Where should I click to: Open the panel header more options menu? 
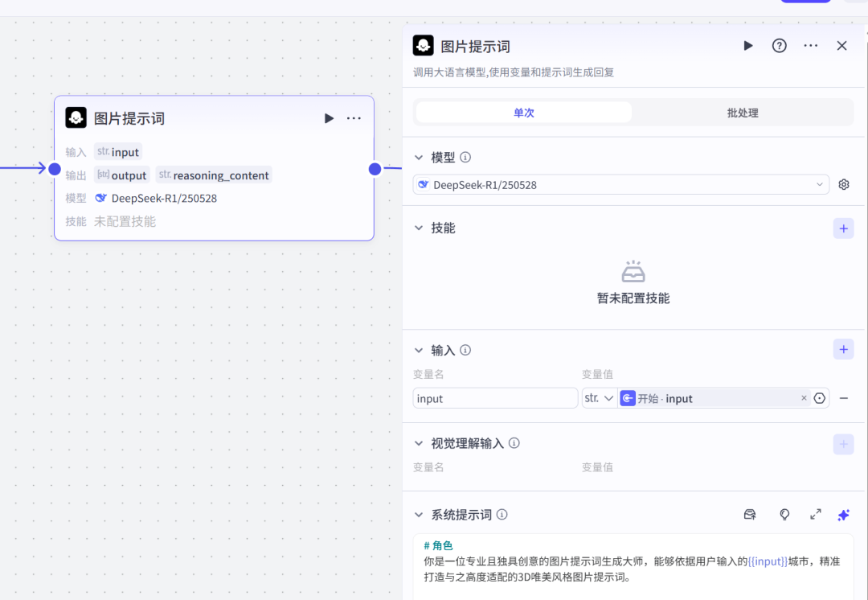pos(810,45)
